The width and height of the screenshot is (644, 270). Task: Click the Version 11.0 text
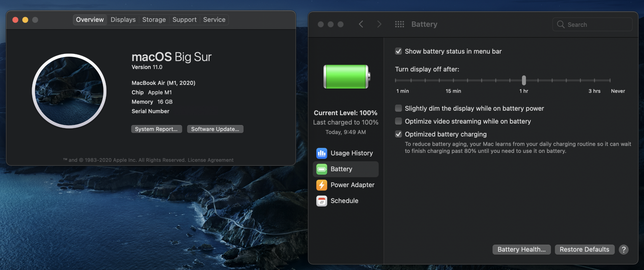(147, 67)
